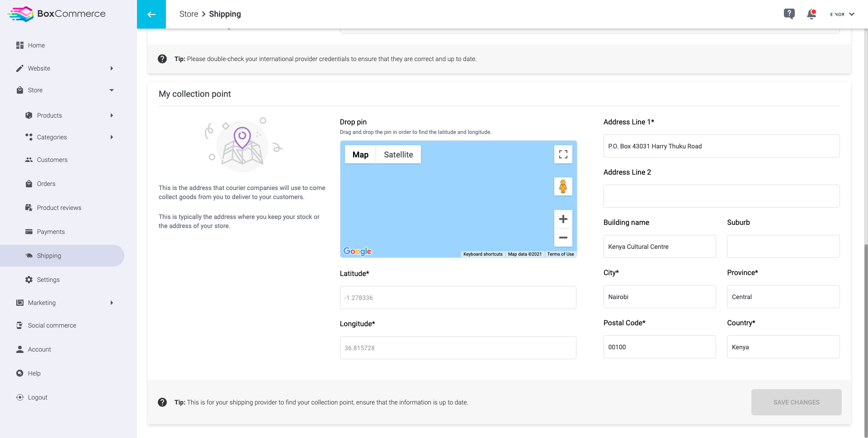
Task: Open the user account dropdown
Action: pos(842,14)
